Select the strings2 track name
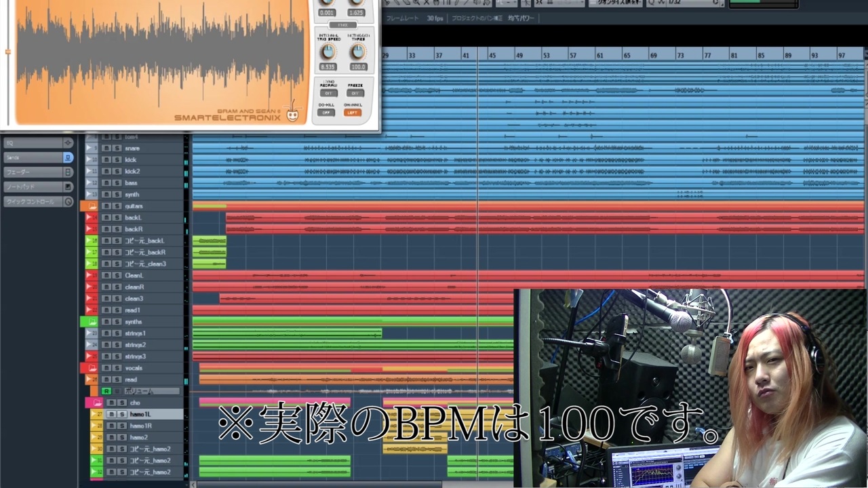Screen dimensions: 868x488 pos(135,345)
